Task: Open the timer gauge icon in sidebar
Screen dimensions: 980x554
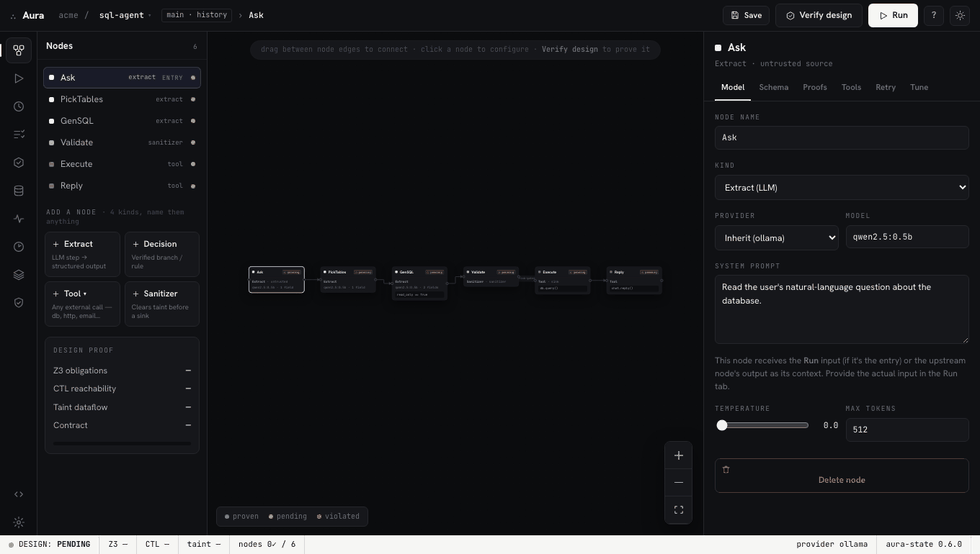Action: [19, 247]
